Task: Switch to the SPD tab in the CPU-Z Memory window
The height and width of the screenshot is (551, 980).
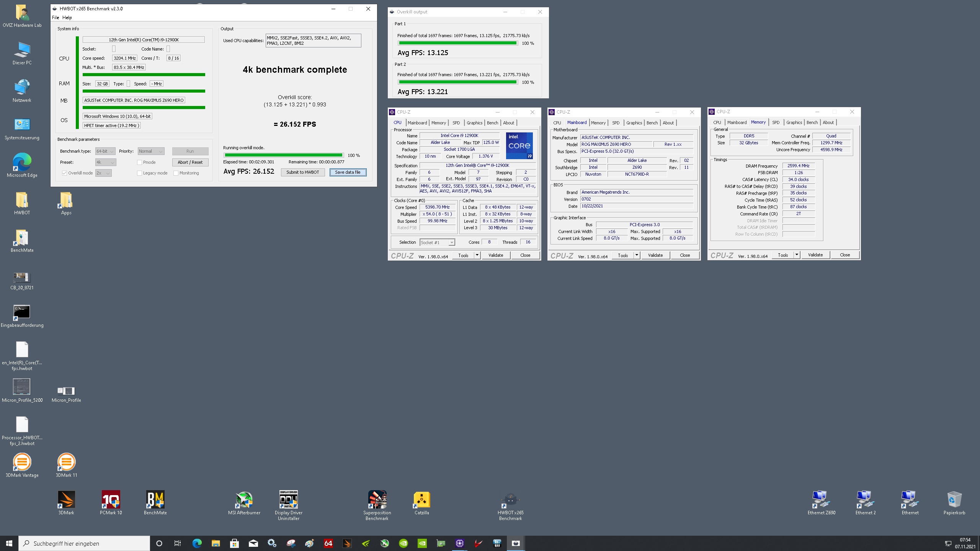Action: pos(776,122)
